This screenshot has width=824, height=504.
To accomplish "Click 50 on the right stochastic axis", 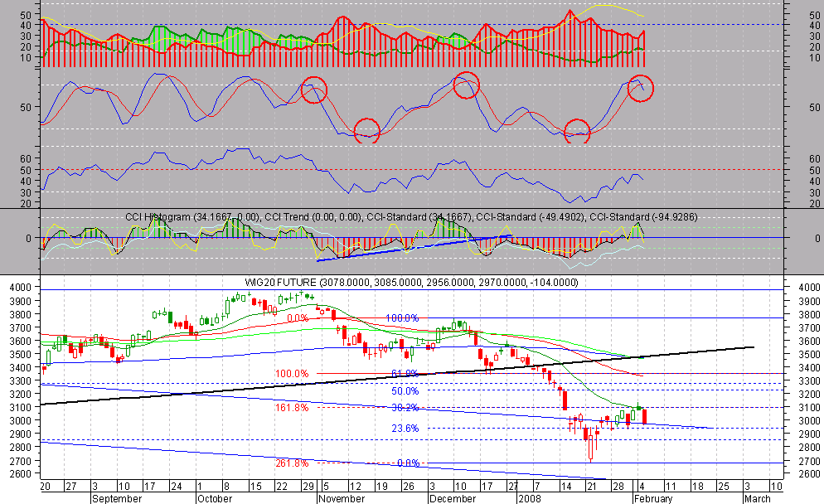I will pyautogui.click(x=815, y=107).
